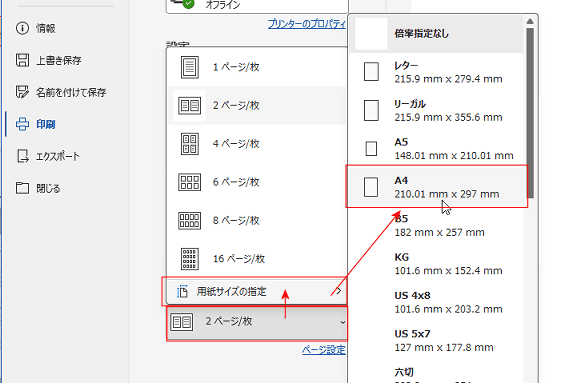Click the 16 ページ/枚 layout icon
Image resolution: width=561 pixels, height=383 pixels.
(190, 259)
